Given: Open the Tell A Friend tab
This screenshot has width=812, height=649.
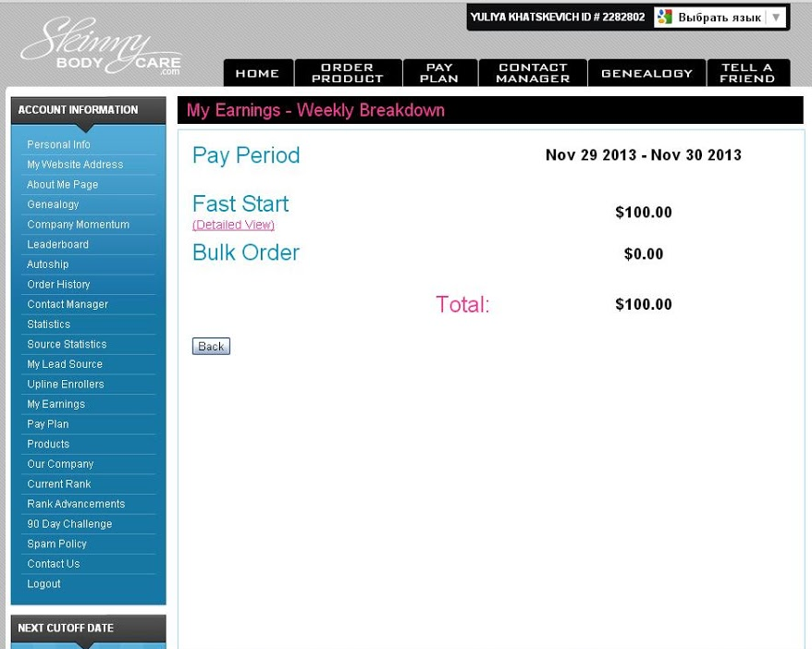Looking at the screenshot, I should [x=747, y=73].
